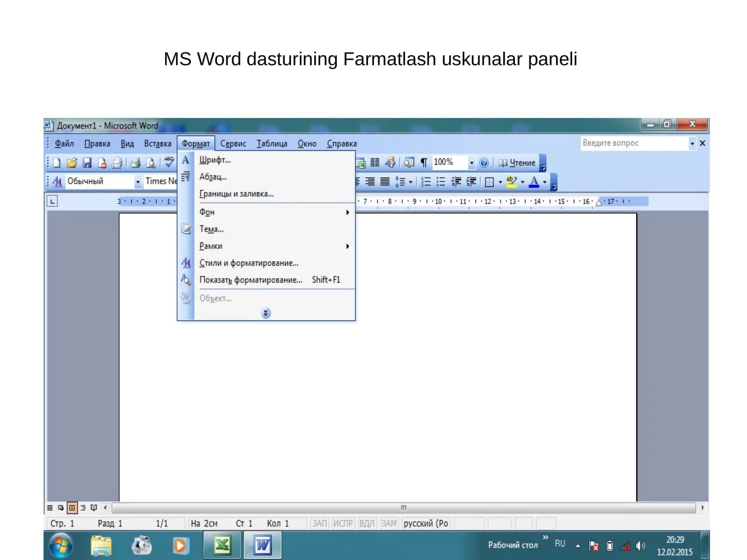Apply numbered list formatting
747x560 pixels.
[x=426, y=182]
